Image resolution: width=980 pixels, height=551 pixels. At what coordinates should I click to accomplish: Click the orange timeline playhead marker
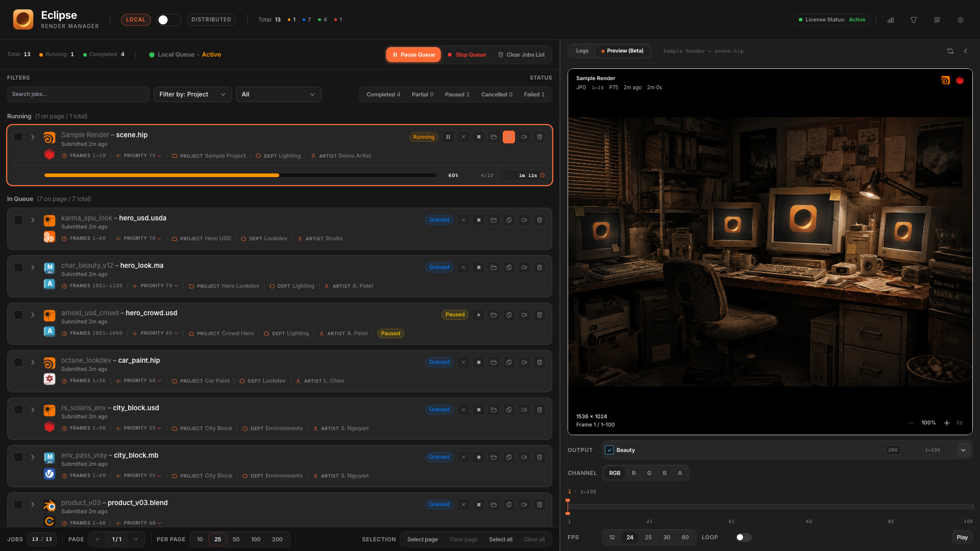tap(568, 507)
